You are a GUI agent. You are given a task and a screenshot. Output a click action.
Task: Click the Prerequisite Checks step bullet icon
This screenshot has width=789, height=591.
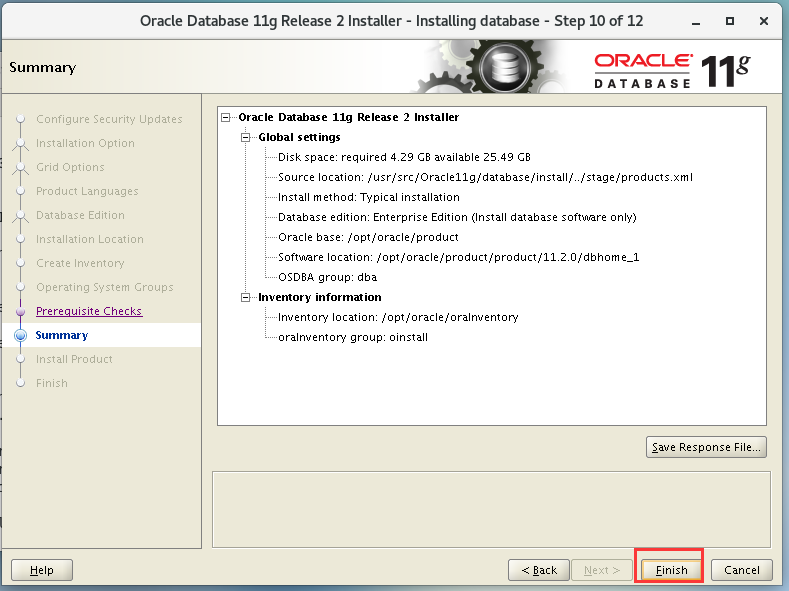tap(21, 312)
